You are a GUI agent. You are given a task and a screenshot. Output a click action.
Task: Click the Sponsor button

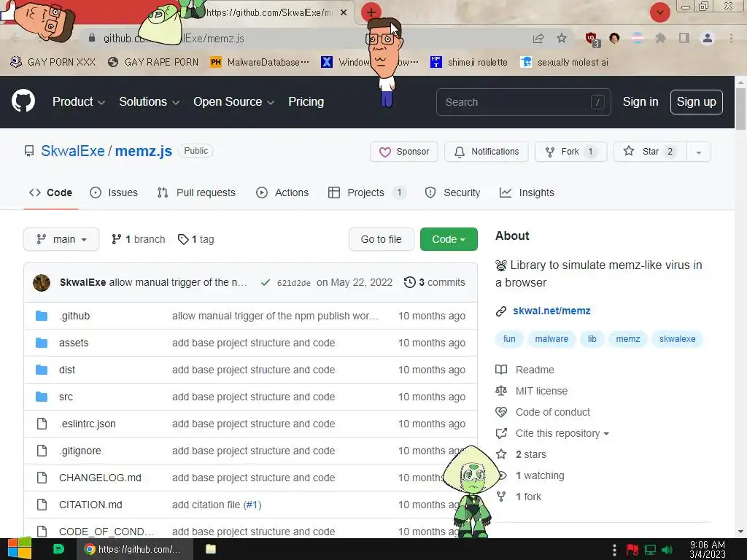tap(404, 152)
